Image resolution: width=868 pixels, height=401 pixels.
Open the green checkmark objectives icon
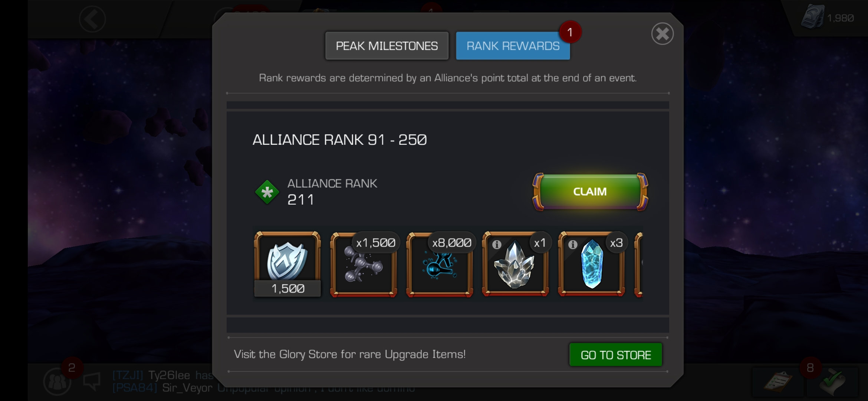coord(832,382)
